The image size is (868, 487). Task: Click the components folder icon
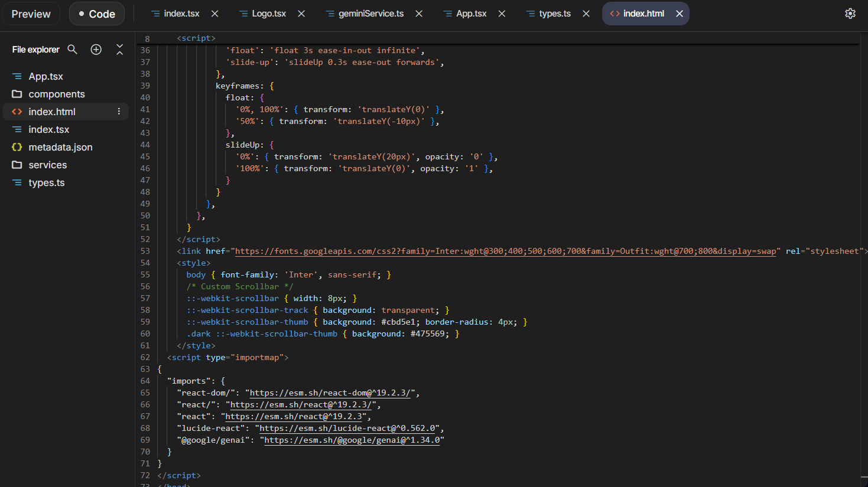(17, 94)
